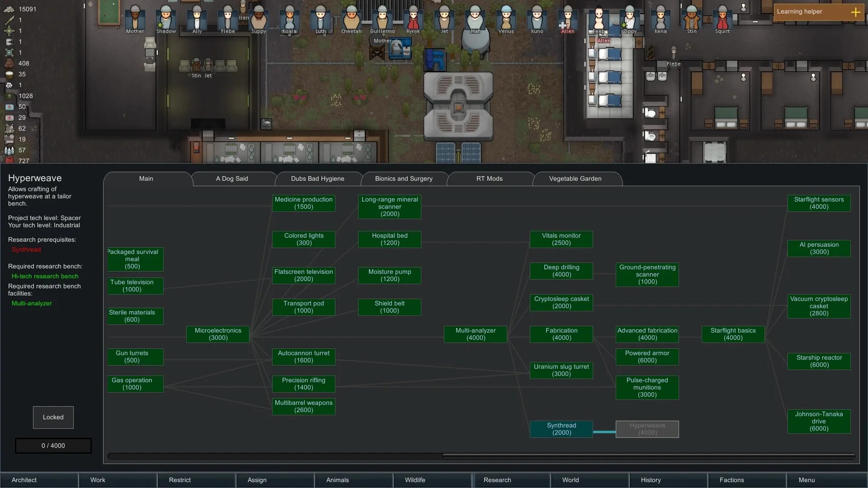This screenshot has width=868, height=488.
Task: Open the Bionics and Surgery tab
Action: 403,179
